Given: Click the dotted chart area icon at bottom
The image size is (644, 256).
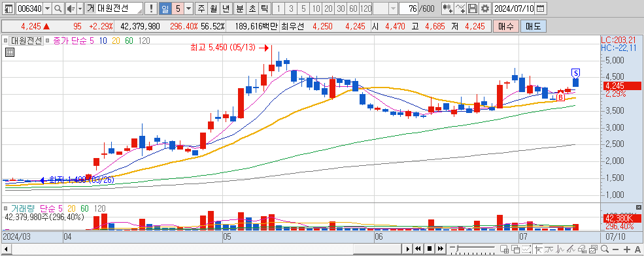Looking at the screenshot, I should pyautogui.click(x=526, y=249).
